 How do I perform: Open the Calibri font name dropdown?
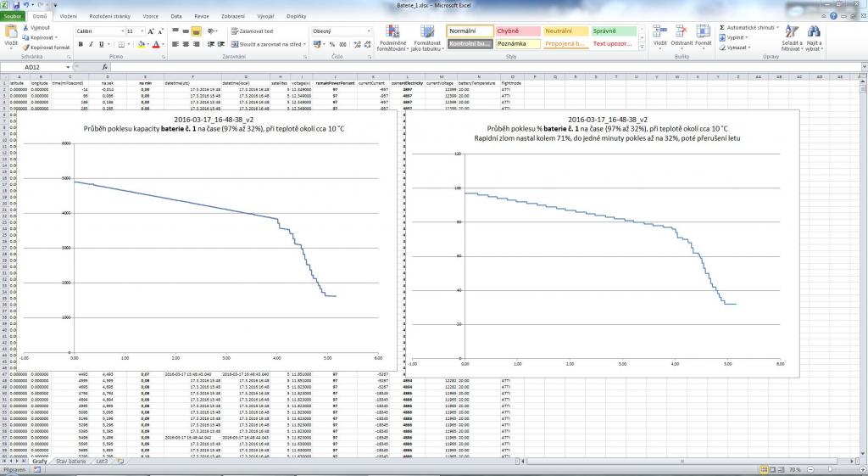pyautogui.click(x=121, y=31)
